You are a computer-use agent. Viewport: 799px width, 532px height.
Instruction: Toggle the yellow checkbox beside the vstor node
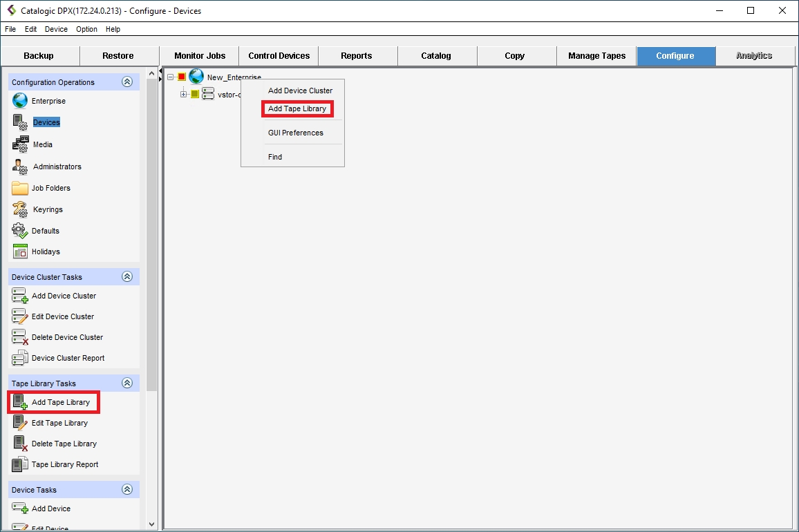click(195, 95)
